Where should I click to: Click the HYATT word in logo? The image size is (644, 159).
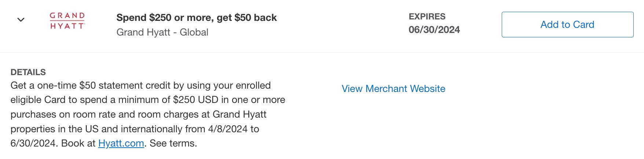[x=67, y=26]
